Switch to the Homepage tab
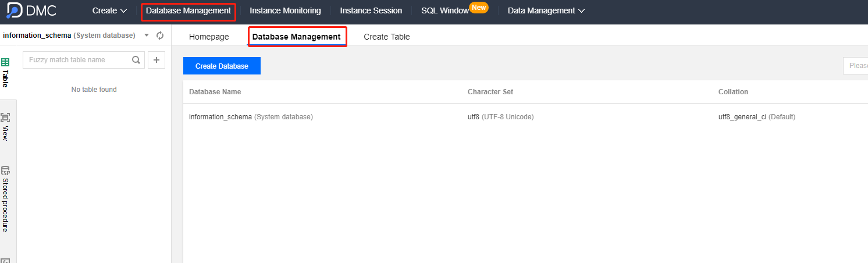This screenshot has width=868, height=263. coord(209,37)
